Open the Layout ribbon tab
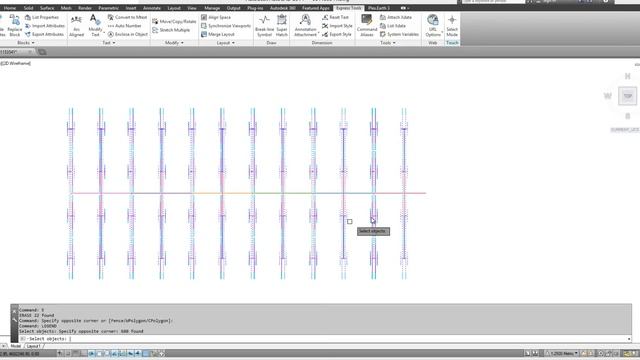 coord(174,8)
